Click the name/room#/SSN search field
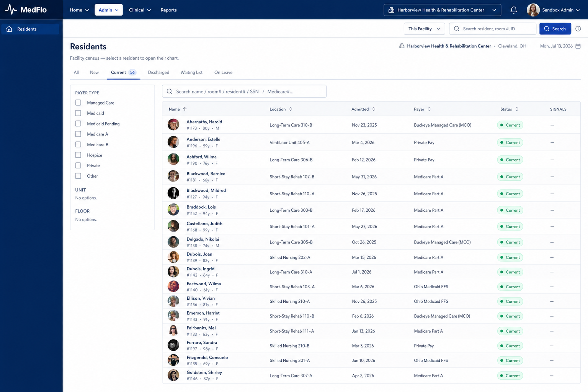 click(x=244, y=91)
